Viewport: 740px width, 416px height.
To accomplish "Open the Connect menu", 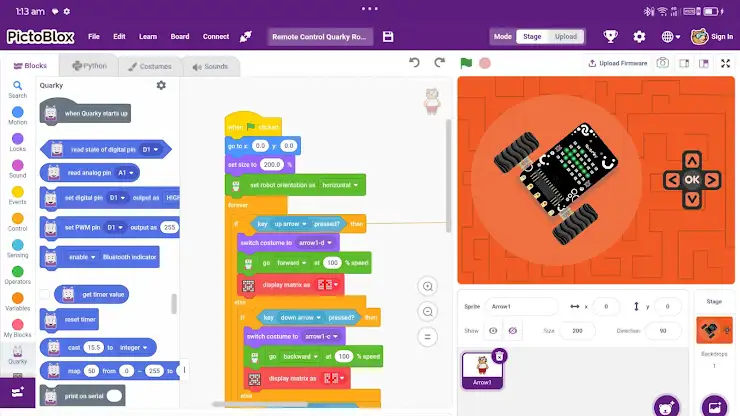I will click(216, 36).
